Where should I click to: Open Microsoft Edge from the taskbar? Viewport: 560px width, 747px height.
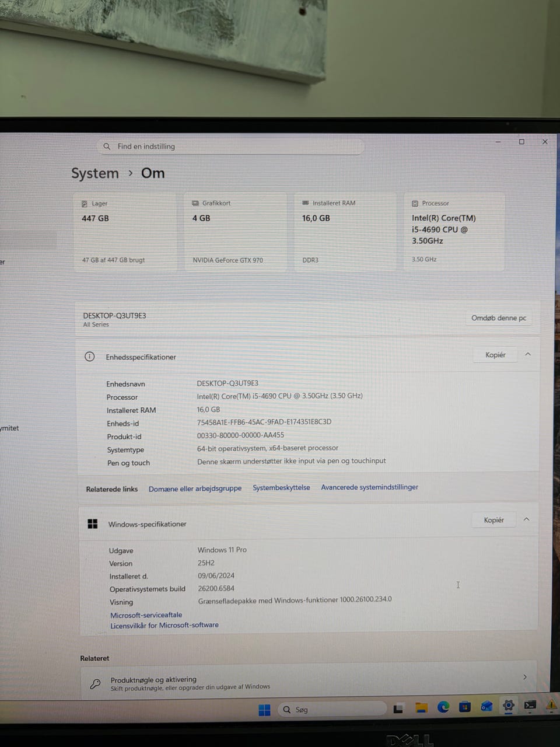[x=443, y=707]
